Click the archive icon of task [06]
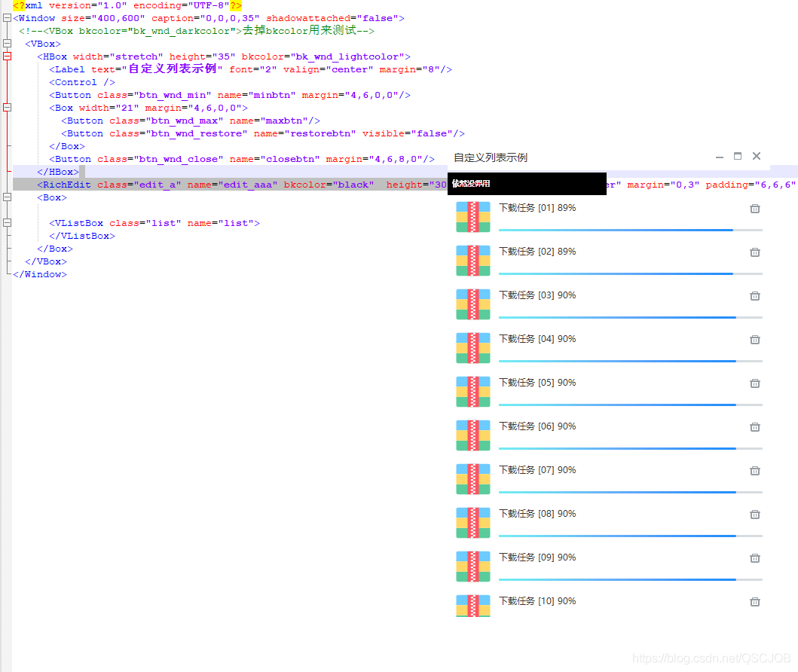Screen dimensions: 798x672 472,436
